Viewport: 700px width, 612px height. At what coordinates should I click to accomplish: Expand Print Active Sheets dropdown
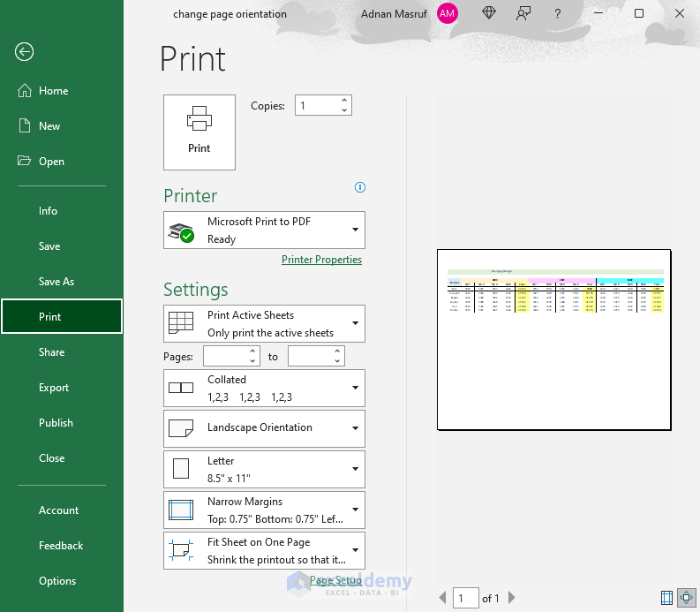[264, 324]
